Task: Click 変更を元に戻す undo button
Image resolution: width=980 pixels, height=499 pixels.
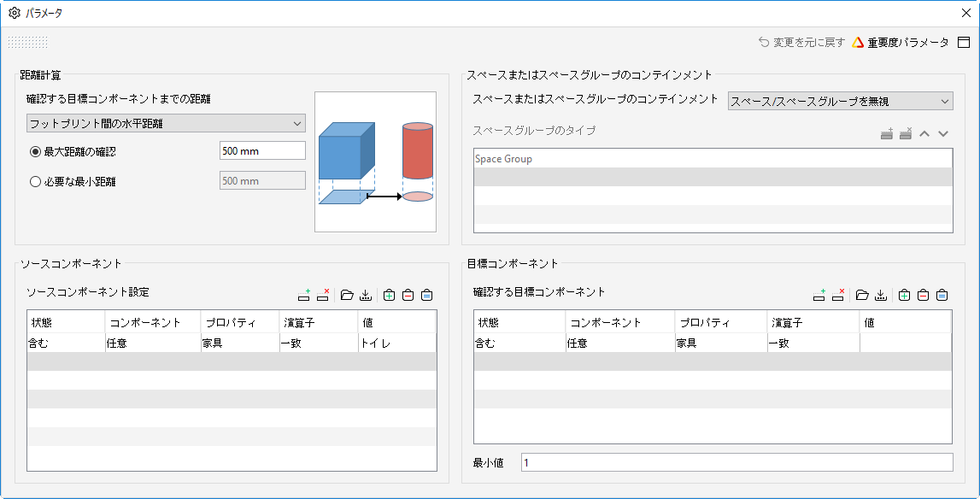Action: tap(801, 43)
